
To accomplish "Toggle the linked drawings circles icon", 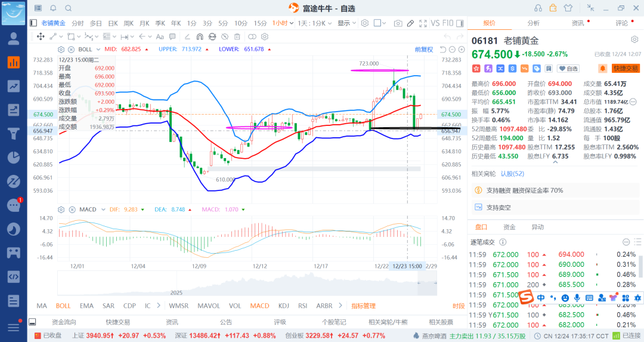I will 252,36.
